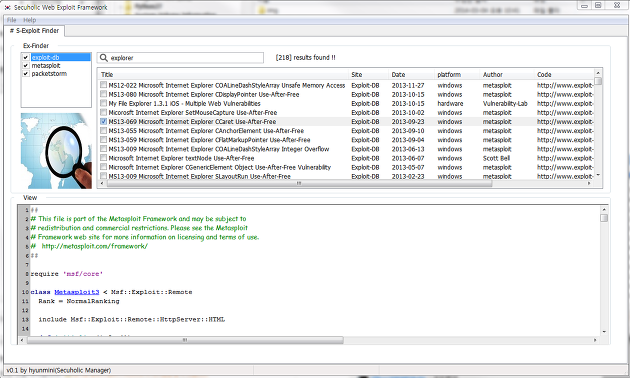Click code view horizontal scroll right arrow

coord(595,340)
